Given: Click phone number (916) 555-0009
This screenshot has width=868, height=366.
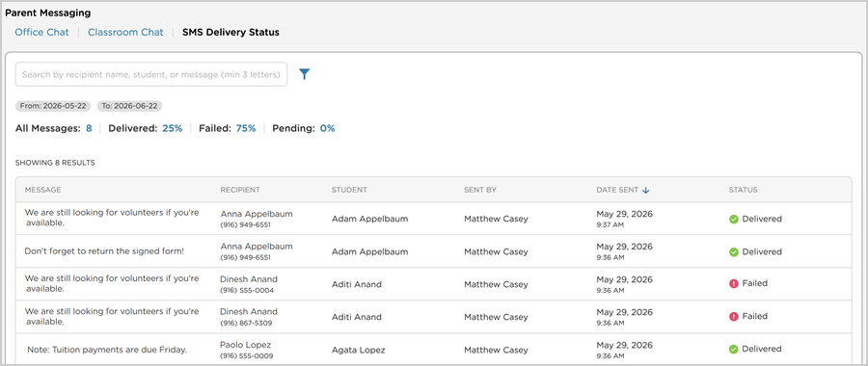Looking at the screenshot, I should (247, 356).
